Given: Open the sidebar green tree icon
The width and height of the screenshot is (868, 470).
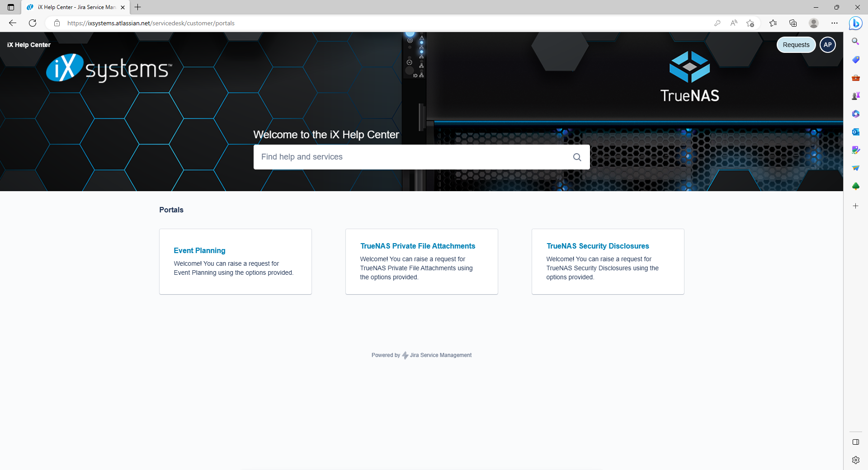Looking at the screenshot, I should pyautogui.click(x=855, y=186).
